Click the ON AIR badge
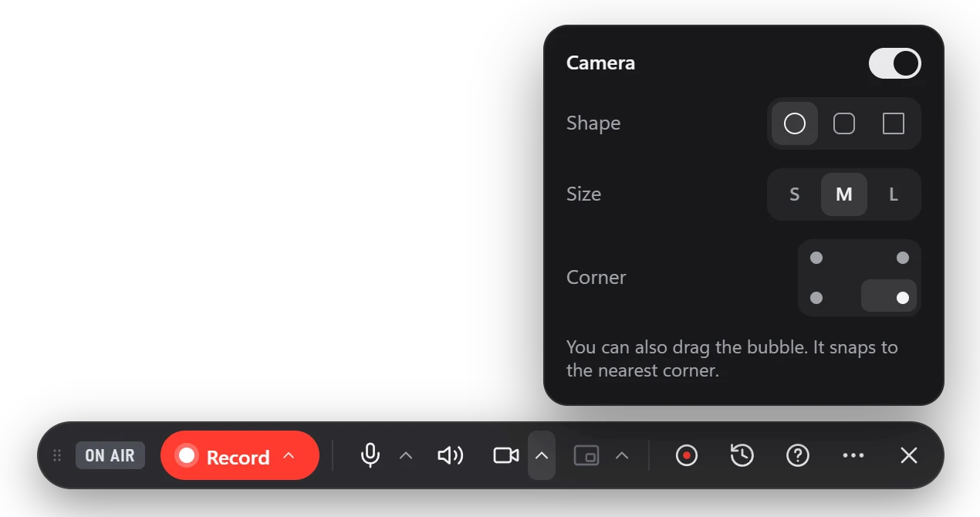Viewport: 980px width, 517px height. [110, 455]
